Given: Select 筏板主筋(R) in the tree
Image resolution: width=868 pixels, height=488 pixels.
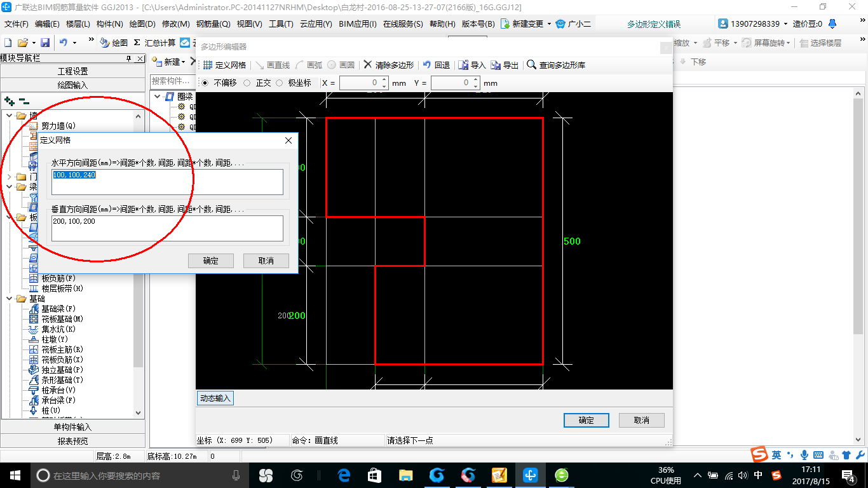Looking at the screenshot, I should tap(62, 349).
